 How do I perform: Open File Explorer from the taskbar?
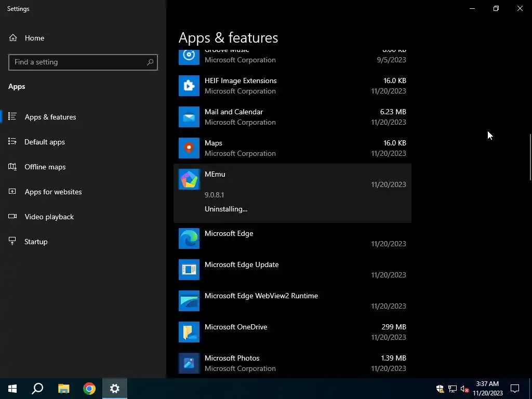click(x=63, y=389)
